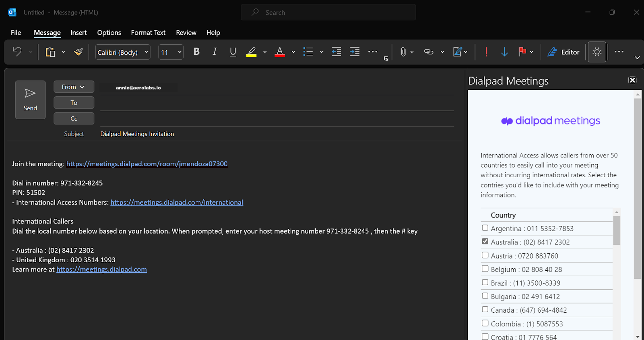Expand the Link dropdown arrow
The image size is (644, 340).
(x=442, y=52)
